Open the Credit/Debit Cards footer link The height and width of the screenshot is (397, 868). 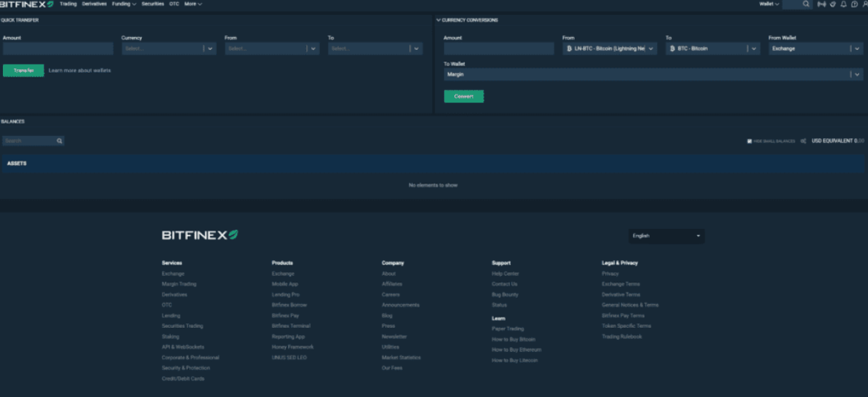point(183,378)
